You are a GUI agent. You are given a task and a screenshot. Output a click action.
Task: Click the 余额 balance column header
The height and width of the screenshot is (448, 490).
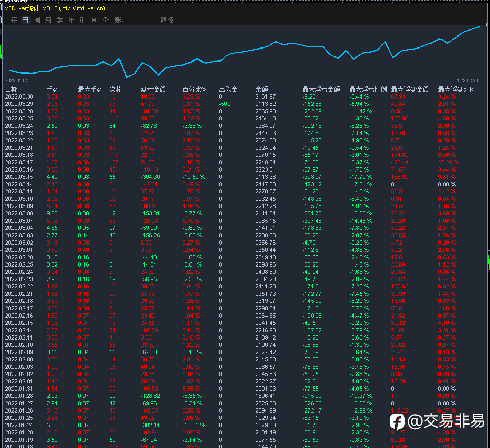coord(262,89)
